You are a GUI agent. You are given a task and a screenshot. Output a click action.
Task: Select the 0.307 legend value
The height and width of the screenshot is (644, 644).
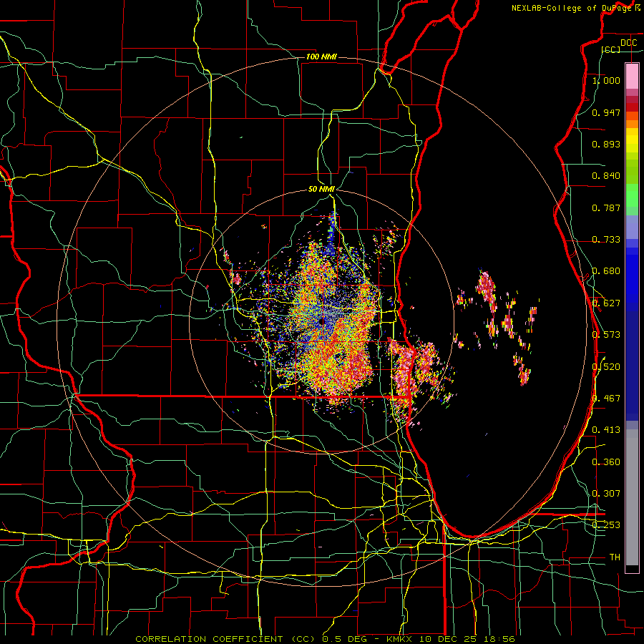[606, 494]
